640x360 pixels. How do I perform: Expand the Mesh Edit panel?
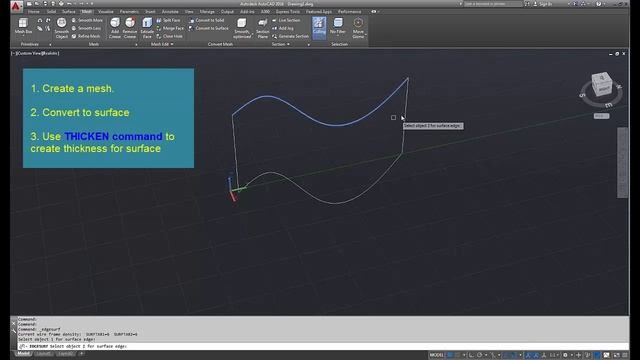click(x=162, y=44)
